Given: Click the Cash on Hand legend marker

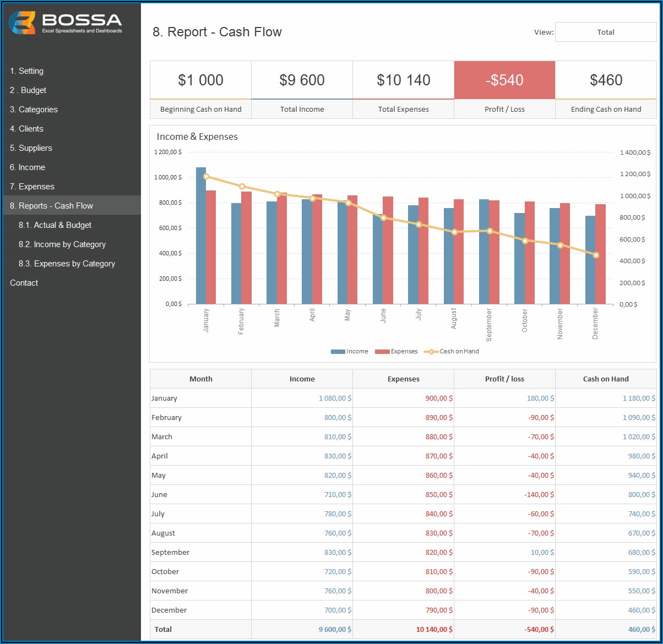Looking at the screenshot, I should tap(431, 352).
